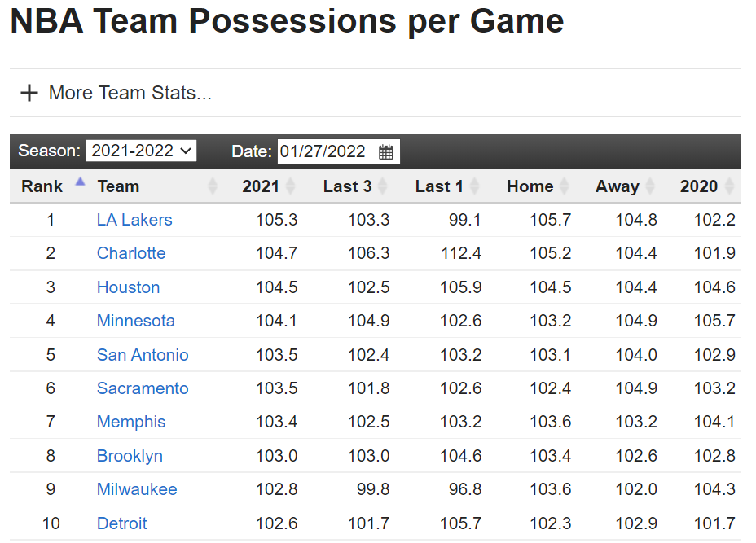Image resolution: width=756 pixels, height=543 pixels.
Task: Open the Milwaukee team link
Action: tap(137, 489)
